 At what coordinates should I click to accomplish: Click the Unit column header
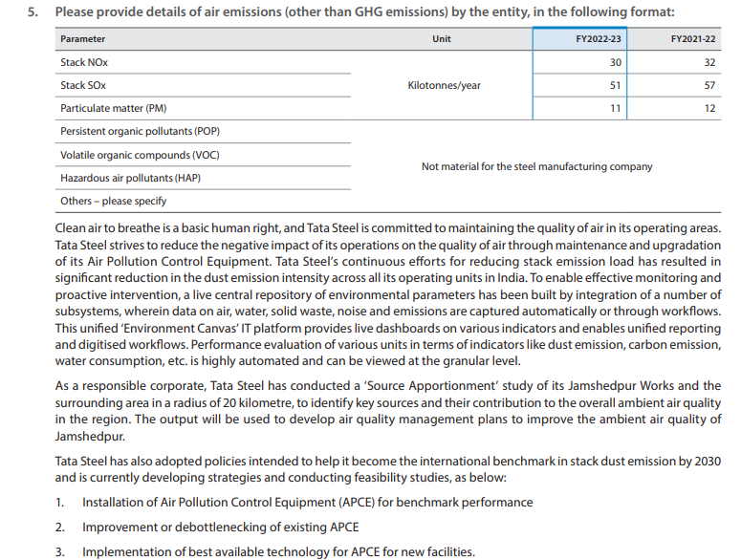point(442,39)
